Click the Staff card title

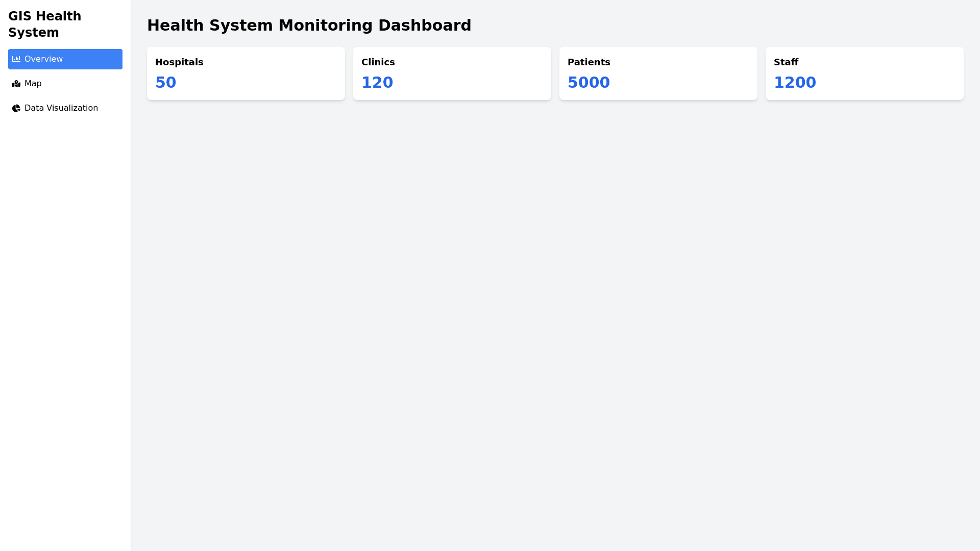tap(786, 62)
